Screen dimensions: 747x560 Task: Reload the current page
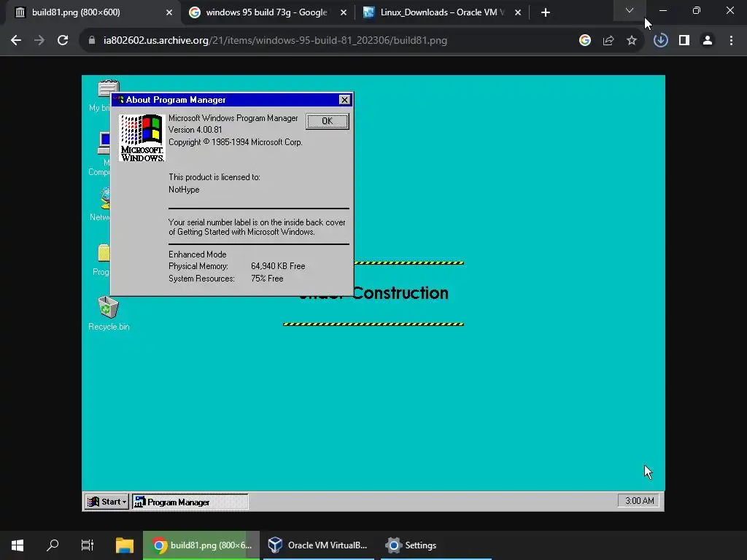[63, 41]
